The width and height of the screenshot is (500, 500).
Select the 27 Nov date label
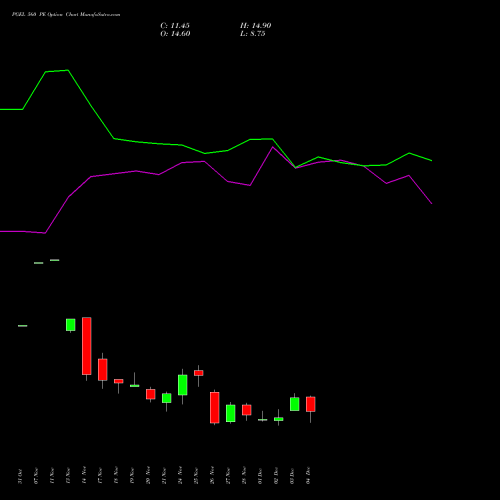pyautogui.click(x=228, y=476)
